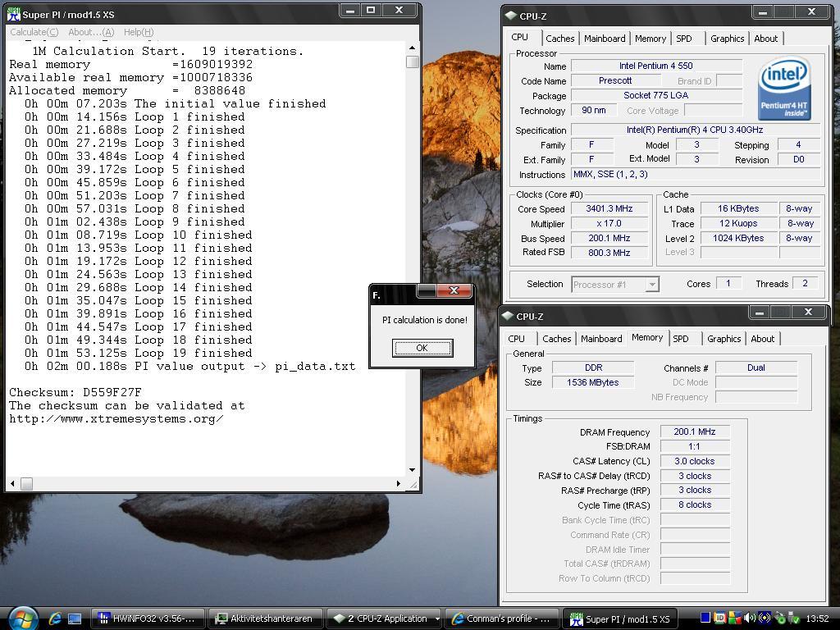Select the Caches tab in upper CPU-Z window
This screenshot has width=840, height=630.
pos(559,39)
